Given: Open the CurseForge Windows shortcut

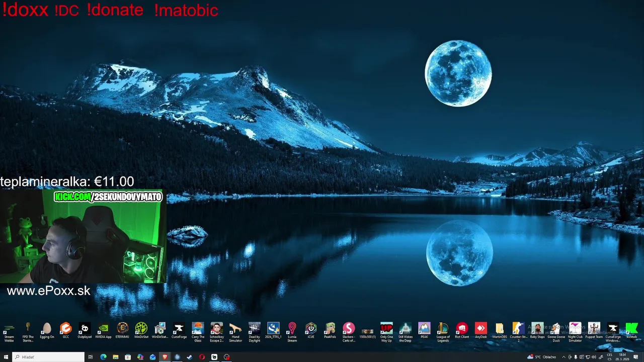Looking at the screenshot, I should tap(613, 332).
